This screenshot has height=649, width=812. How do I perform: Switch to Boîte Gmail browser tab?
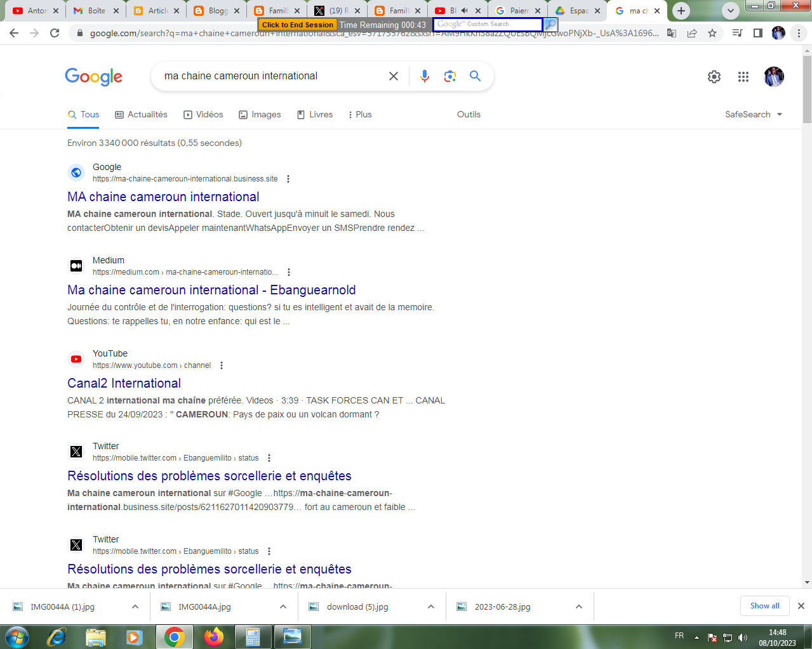[95, 11]
